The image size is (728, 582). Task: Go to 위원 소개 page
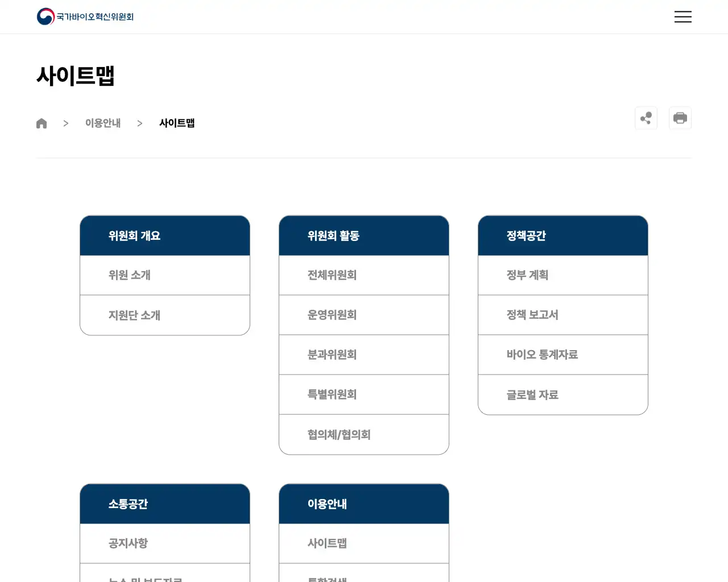(165, 275)
